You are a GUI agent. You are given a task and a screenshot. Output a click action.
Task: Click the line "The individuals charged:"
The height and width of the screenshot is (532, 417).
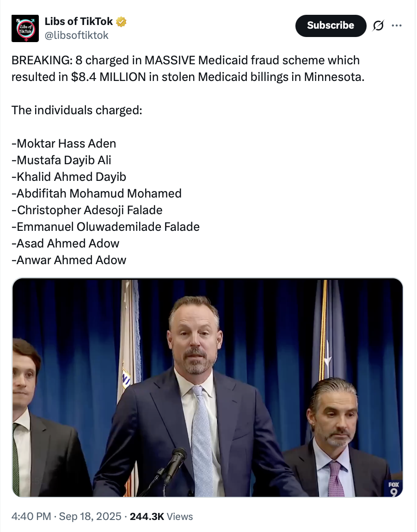click(x=77, y=110)
